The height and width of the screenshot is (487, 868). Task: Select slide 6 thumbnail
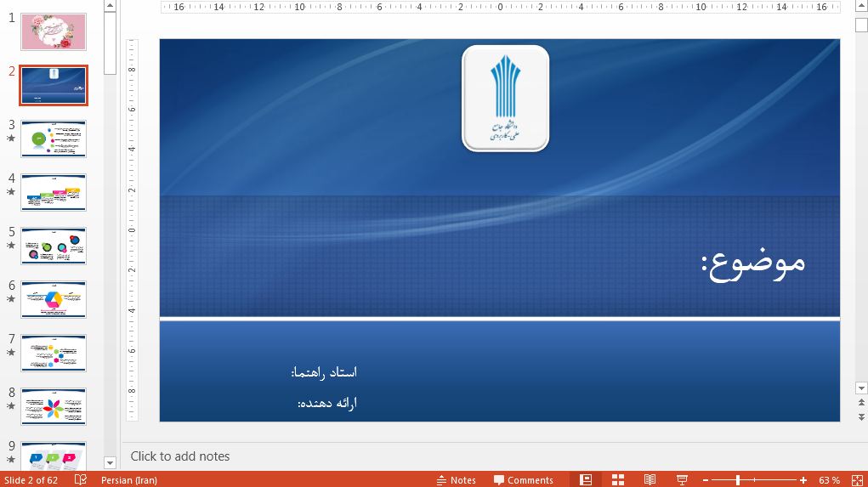[54, 299]
